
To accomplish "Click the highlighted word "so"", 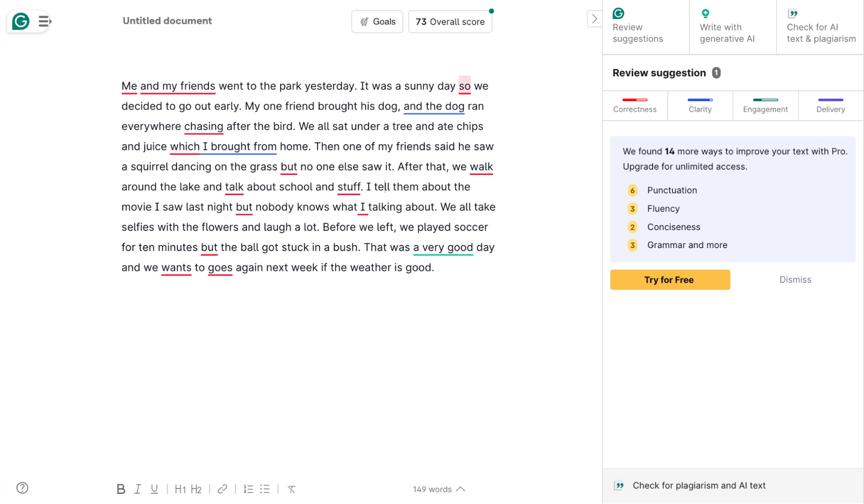I will pyautogui.click(x=465, y=86).
